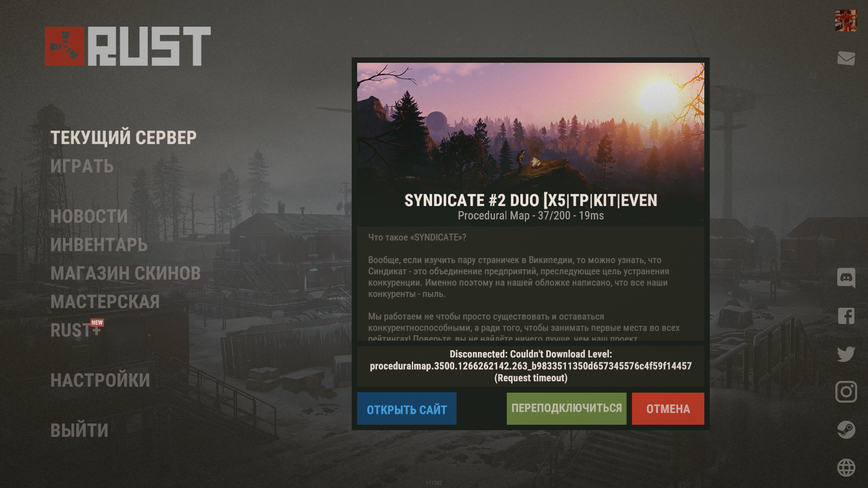Click the player avatar thumbnail
Image resolution: width=868 pixels, height=488 pixels.
pyautogui.click(x=846, y=20)
